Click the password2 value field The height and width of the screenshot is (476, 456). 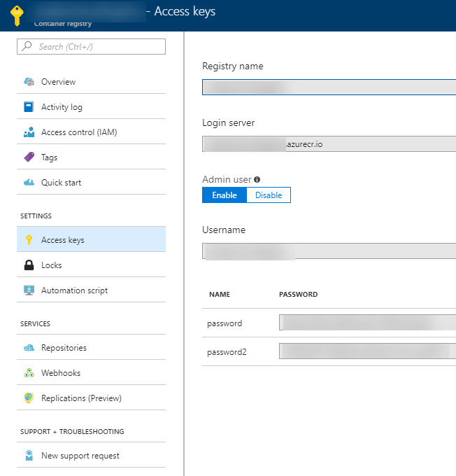[366, 351]
